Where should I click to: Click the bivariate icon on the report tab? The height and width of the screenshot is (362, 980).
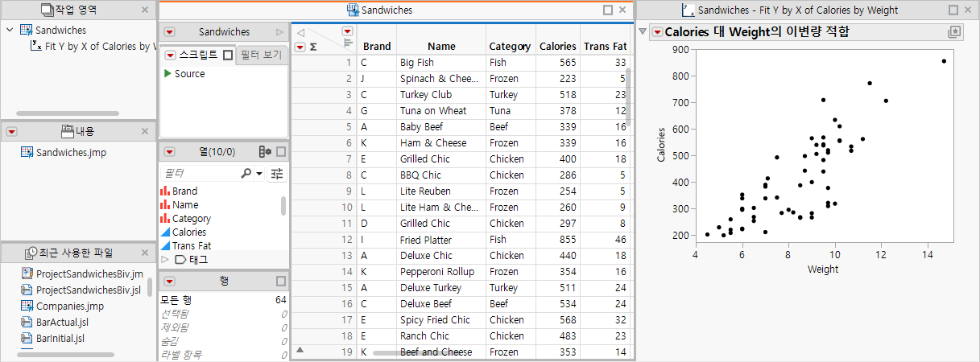tap(688, 10)
